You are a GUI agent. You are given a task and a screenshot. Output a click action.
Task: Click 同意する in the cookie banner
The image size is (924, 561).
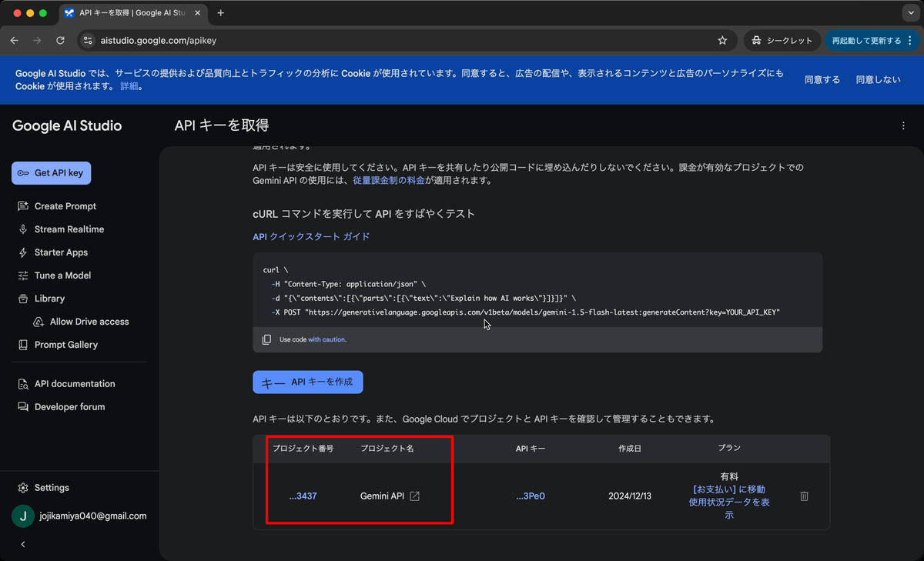[x=822, y=79]
